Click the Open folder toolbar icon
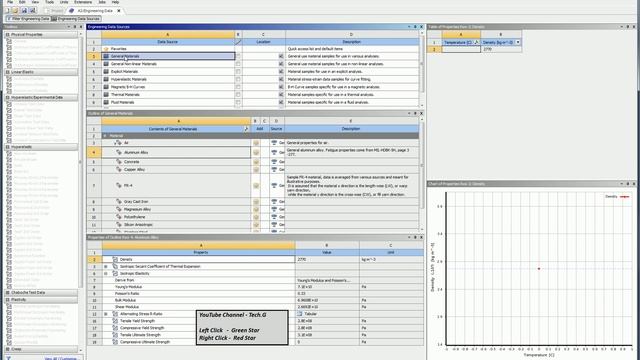The image size is (640, 360). click(x=16, y=10)
